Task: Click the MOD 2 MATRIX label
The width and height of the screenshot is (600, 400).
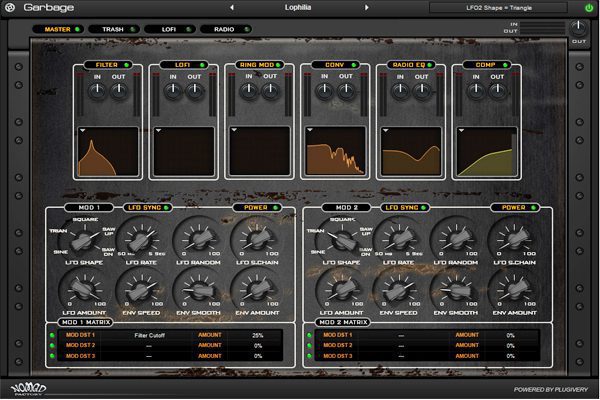Action: tap(343, 322)
